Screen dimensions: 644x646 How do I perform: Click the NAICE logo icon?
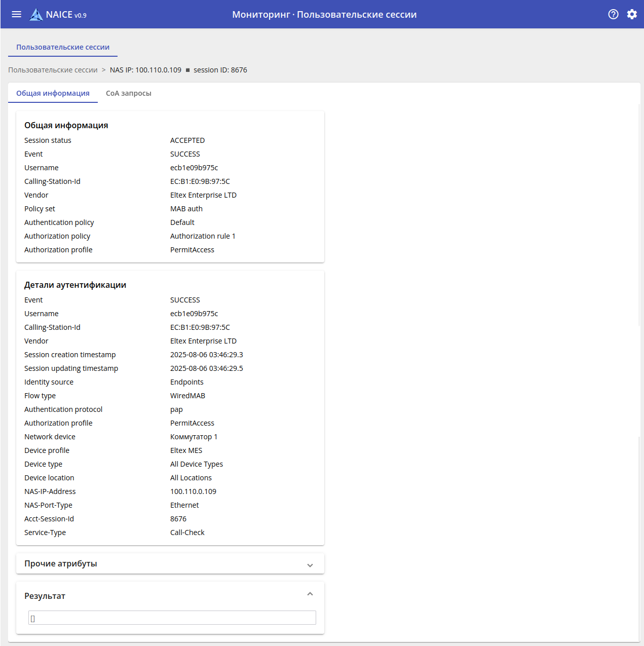(36, 15)
